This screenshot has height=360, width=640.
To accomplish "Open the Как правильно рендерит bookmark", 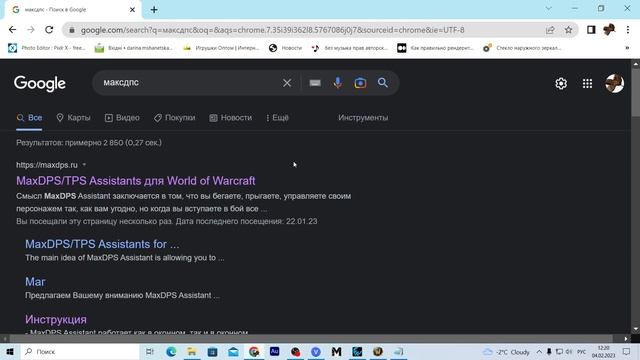I will 435,48.
